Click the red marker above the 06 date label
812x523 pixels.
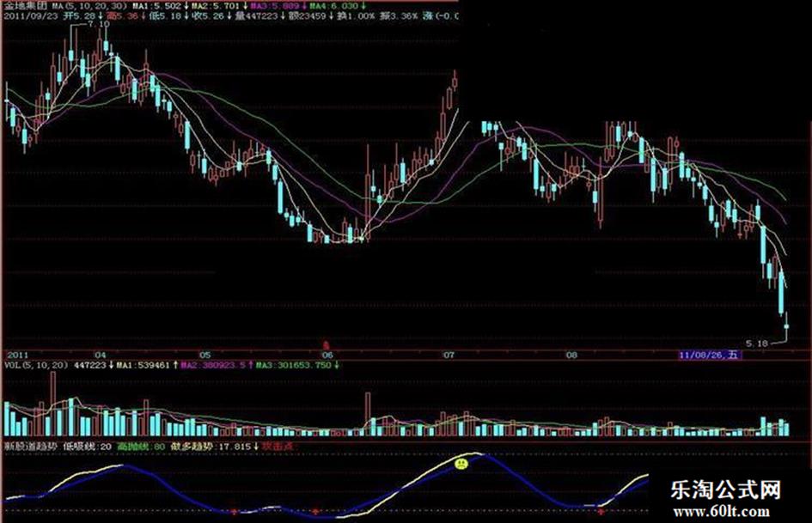[327, 344]
